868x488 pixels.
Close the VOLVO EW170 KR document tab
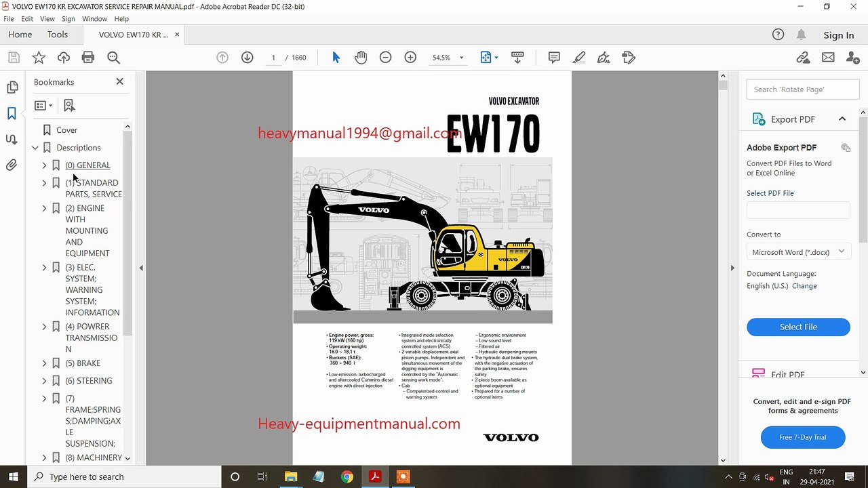pyautogui.click(x=178, y=35)
